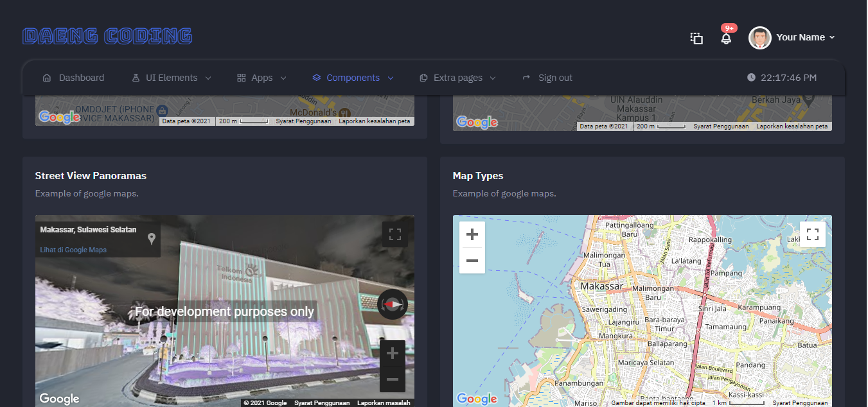Zoom in on the Street View panorama

pyautogui.click(x=393, y=353)
